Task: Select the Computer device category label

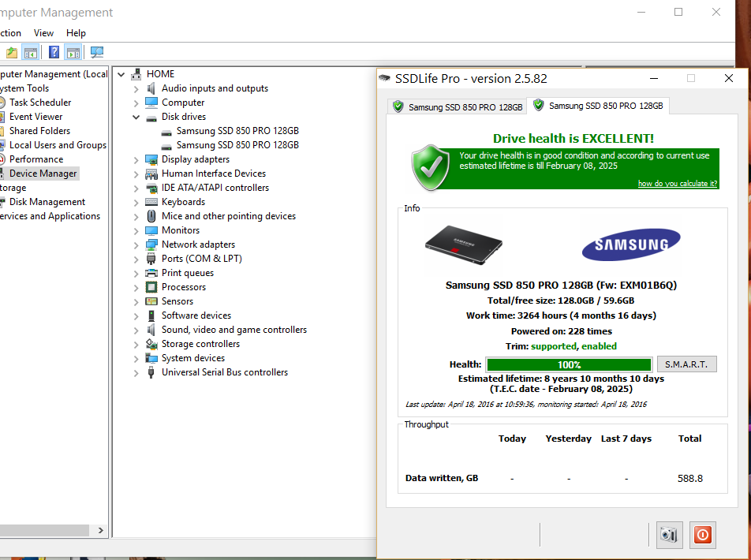Action: click(183, 103)
